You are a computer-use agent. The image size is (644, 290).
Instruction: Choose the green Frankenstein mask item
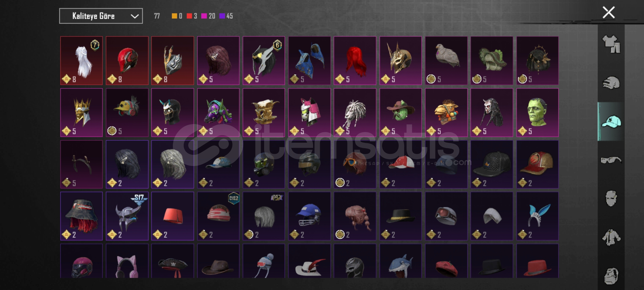[537, 113]
